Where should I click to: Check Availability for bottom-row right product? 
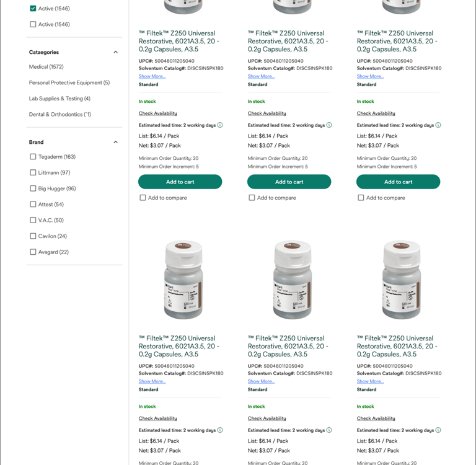tap(376, 418)
